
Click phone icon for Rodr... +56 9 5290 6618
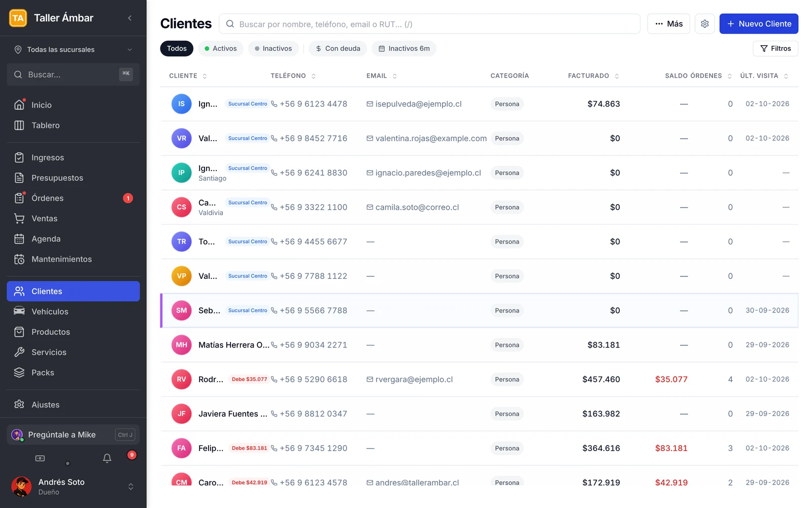[x=274, y=379]
